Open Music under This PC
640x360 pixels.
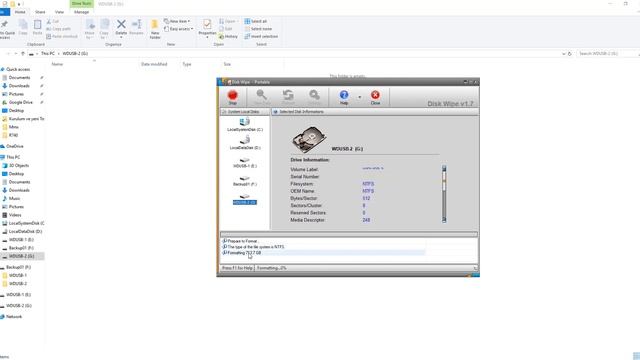coord(14,198)
